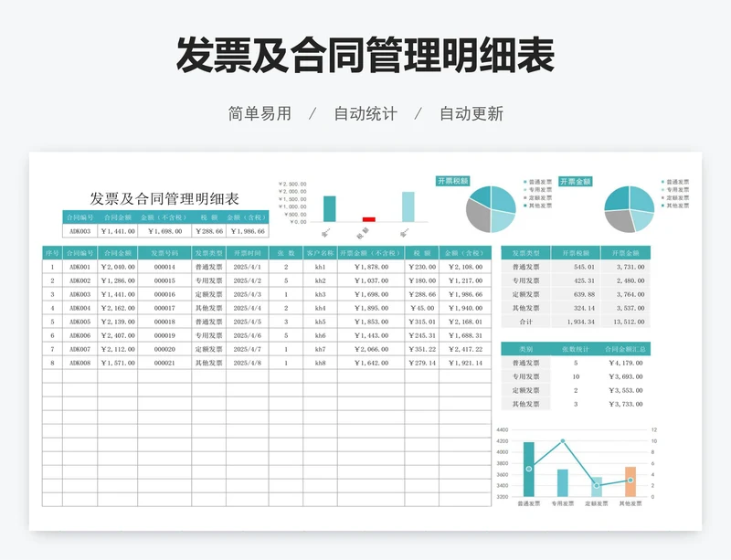
Task: Click the orange 其他发票 bar in the combo chart
Action: [x=630, y=481]
